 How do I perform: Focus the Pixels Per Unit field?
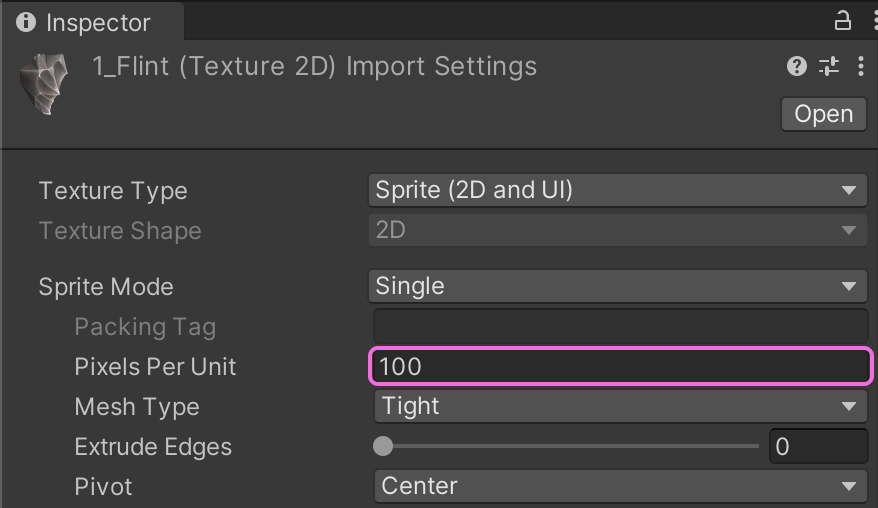[x=620, y=366]
